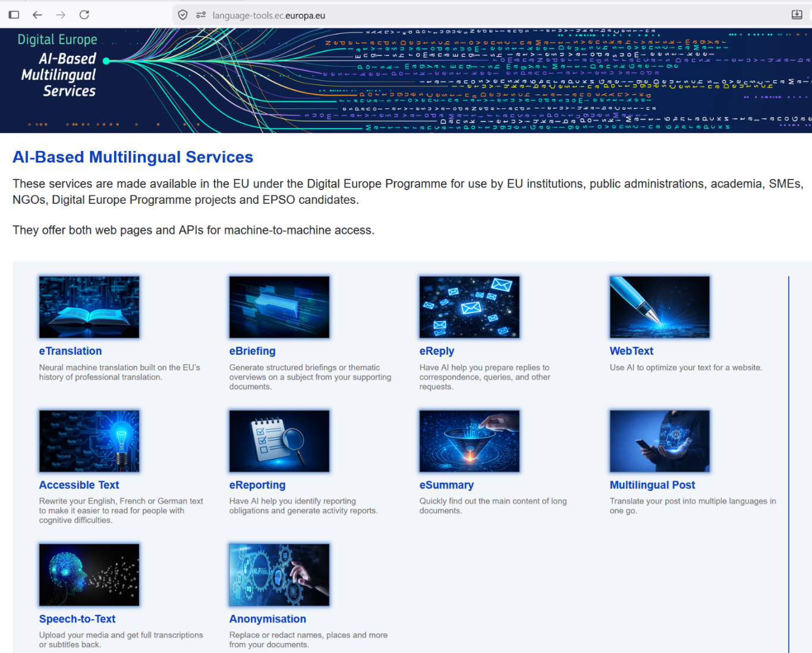The width and height of the screenshot is (812, 653).
Task: Click the Accessible Text description about rewriting
Action: pos(121,511)
